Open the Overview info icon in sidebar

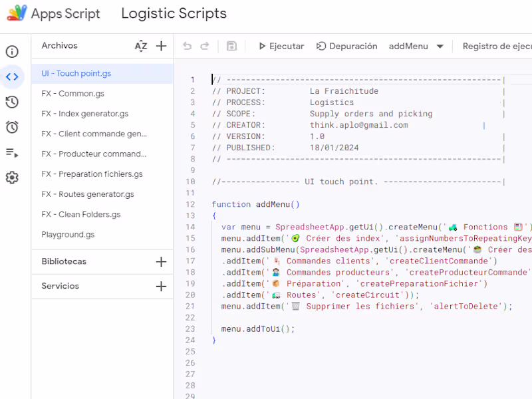pos(12,52)
